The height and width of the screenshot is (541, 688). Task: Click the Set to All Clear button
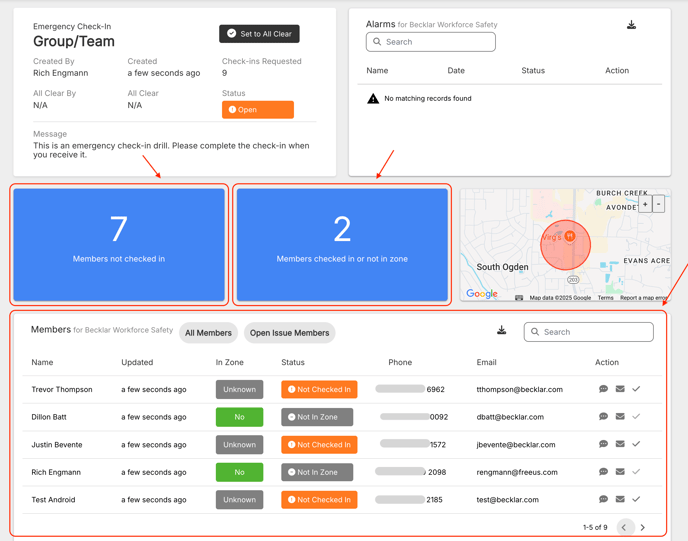pyautogui.click(x=259, y=34)
